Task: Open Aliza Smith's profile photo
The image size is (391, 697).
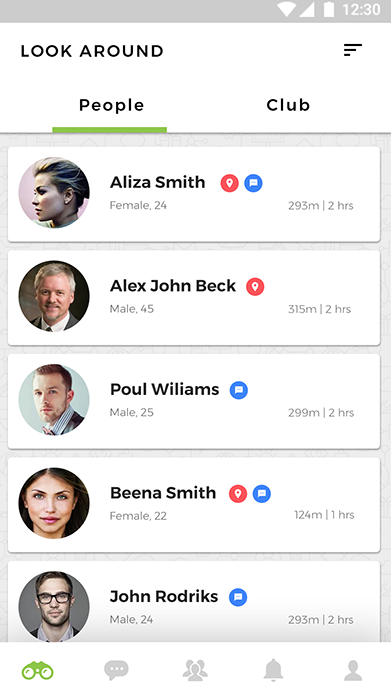Action: pos(54,192)
